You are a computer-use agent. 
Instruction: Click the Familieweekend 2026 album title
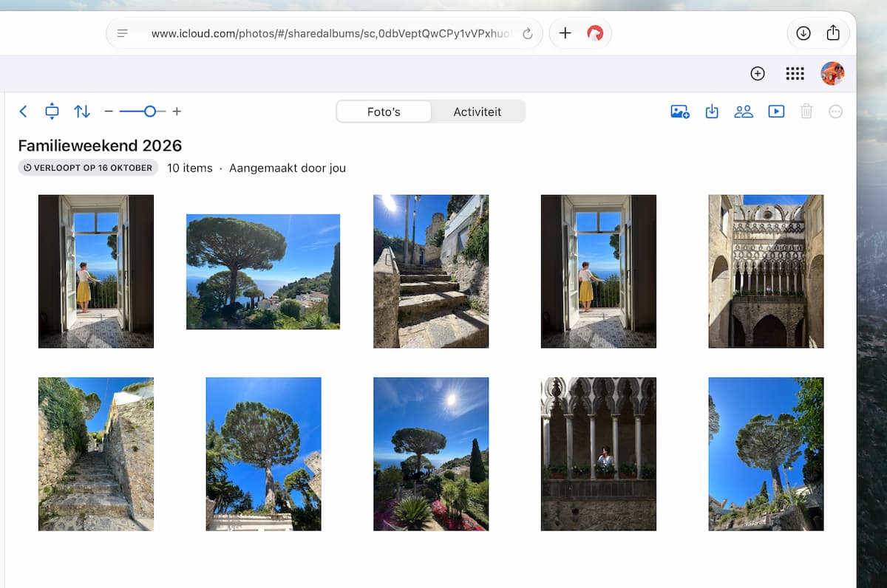pyautogui.click(x=100, y=146)
